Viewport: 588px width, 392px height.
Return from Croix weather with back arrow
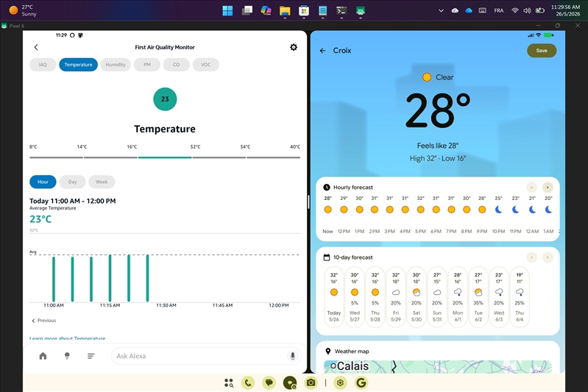coord(322,51)
